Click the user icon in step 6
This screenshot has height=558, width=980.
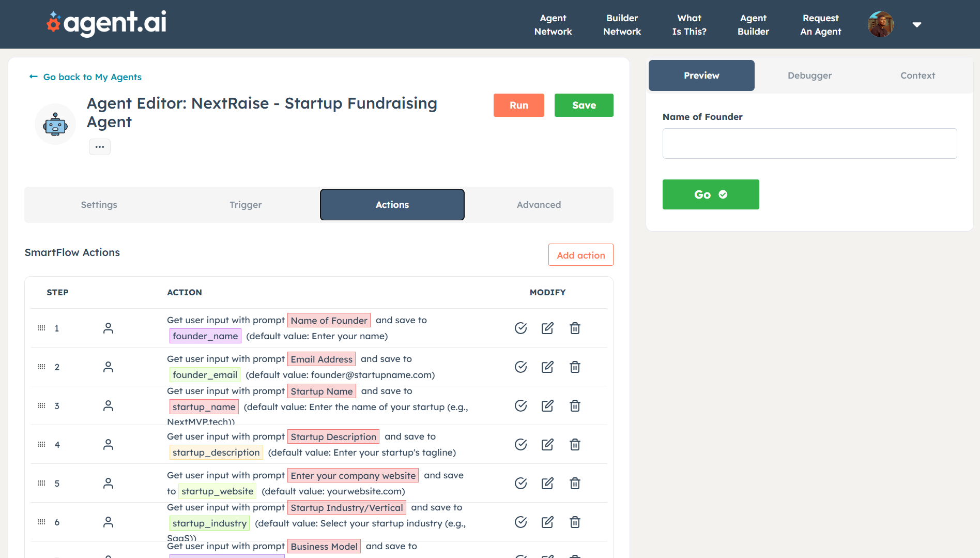click(108, 522)
